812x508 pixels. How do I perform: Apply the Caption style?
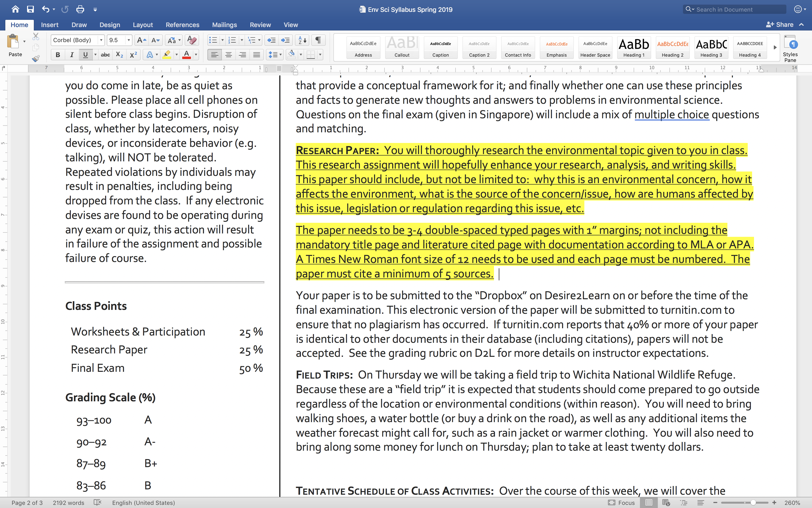click(x=441, y=47)
